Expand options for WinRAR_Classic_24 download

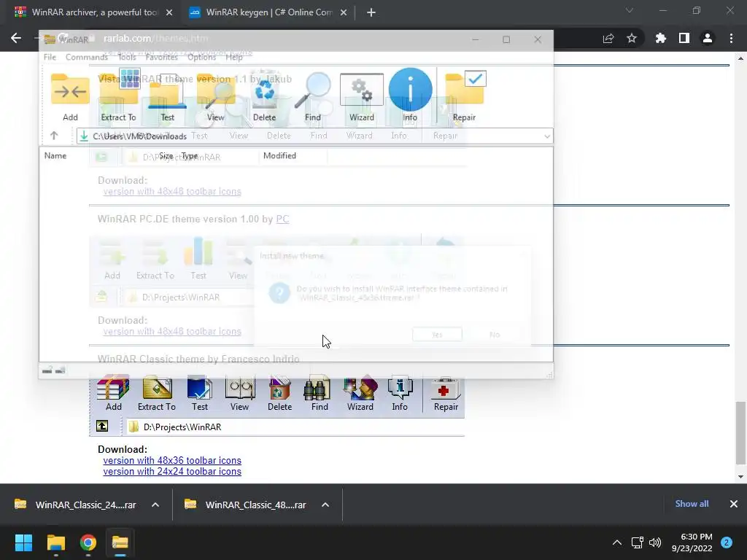tap(155, 505)
